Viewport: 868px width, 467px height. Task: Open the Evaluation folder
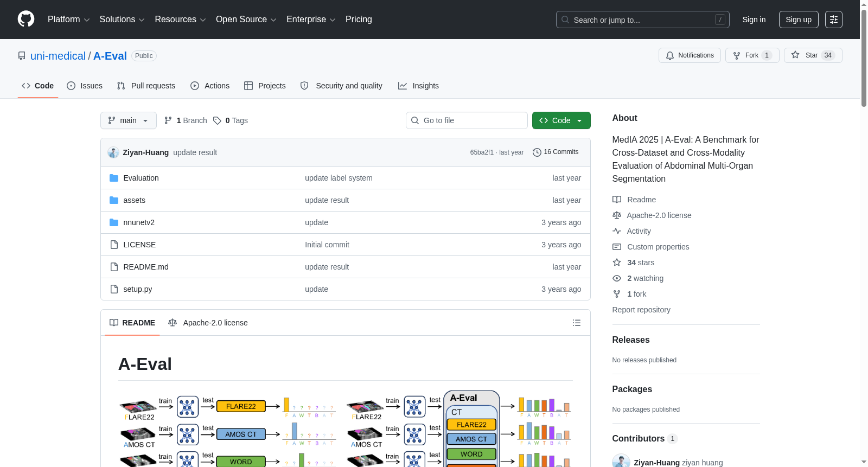[x=141, y=178]
